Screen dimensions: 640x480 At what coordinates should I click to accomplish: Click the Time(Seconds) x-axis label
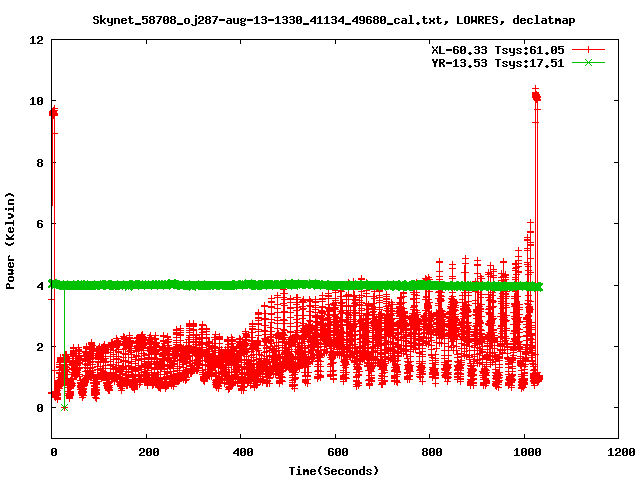[333, 471]
